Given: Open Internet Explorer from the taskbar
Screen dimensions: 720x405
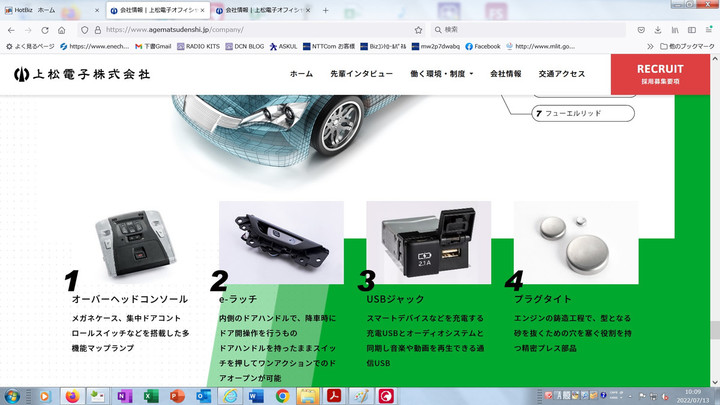Looking at the screenshot, I should pos(230,396).
